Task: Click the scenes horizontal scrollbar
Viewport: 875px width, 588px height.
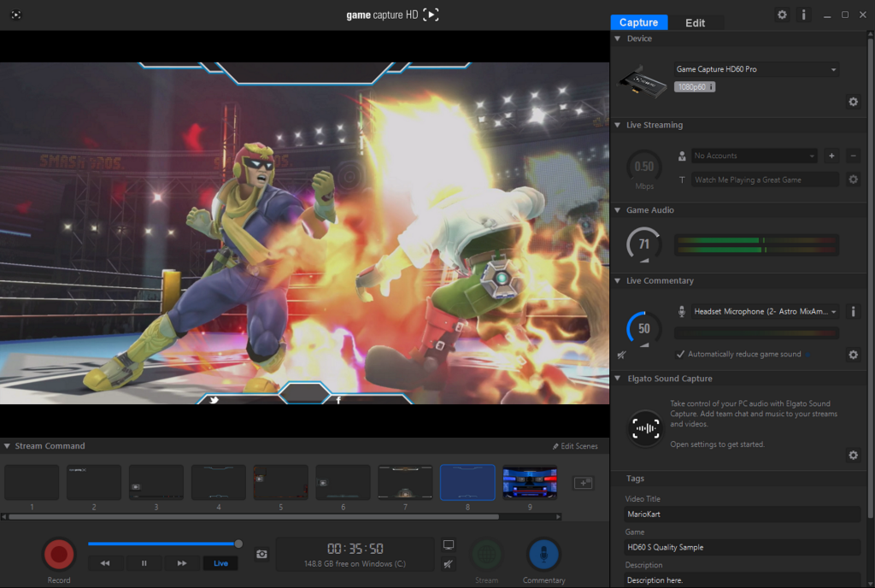Action: click(254, 516)
